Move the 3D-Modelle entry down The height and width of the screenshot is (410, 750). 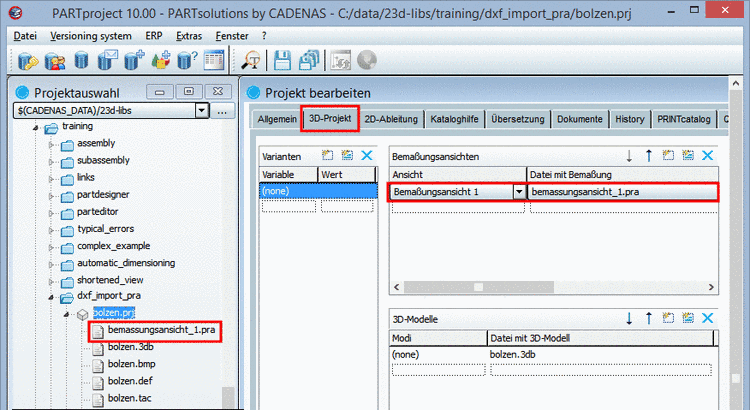click(629, 318)
